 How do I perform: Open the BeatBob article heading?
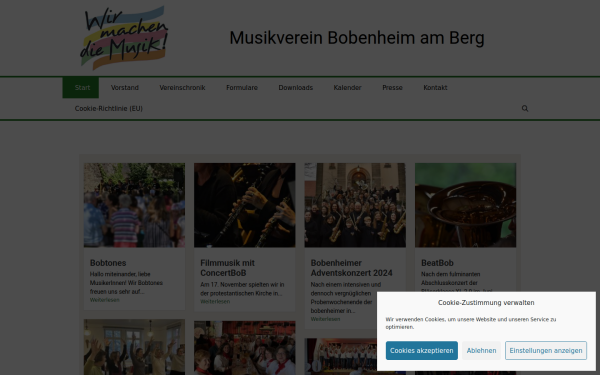click(437, 263)
